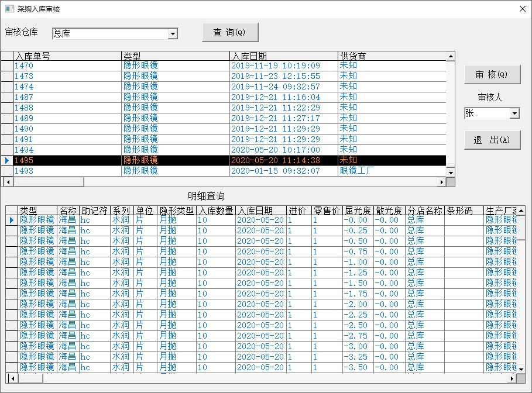Click the 隐形类型 column header in details
Image resolution: width=532 pixels, height=393 pixels.
click(x=177, y=211)
